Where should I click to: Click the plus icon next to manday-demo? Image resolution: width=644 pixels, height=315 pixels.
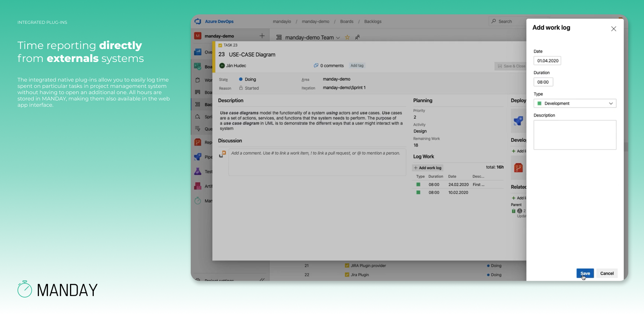[262, 36]
